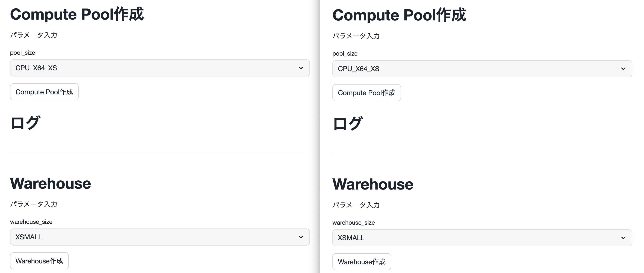Click the chevron arrow of the left CPU_X64_XS selector
The height and width of the screenshot is (273, 644).
301,68
